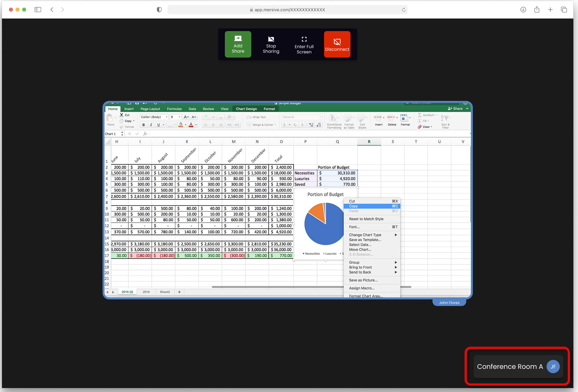Image resolution: width=578 pixels, height=392 pixels.
Task: Open the Safari downloads icon
Action: click(523, 10)
